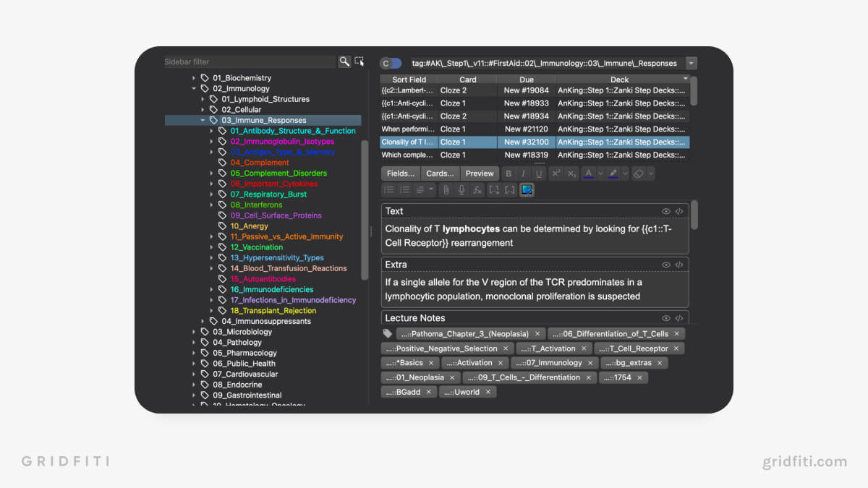Collapse the 02_Immunology tag
The image size is (868, 488).
tap(194, 89)
